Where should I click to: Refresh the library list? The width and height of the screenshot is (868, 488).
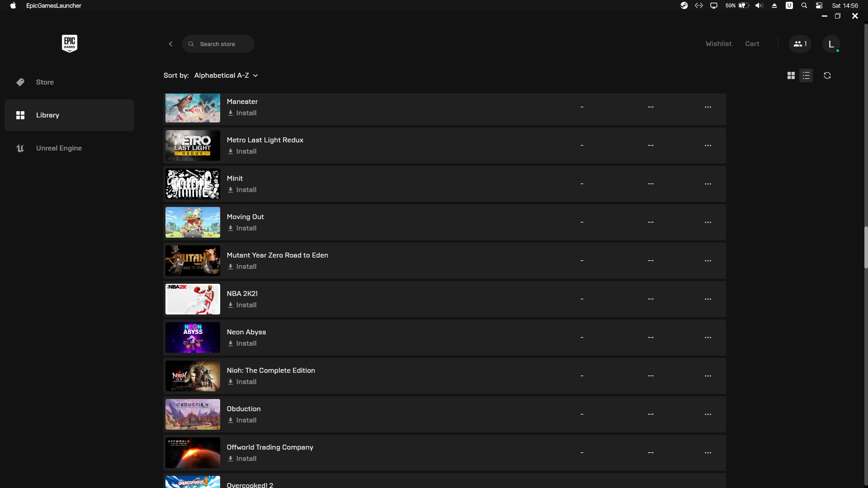(x=827, y=75)
